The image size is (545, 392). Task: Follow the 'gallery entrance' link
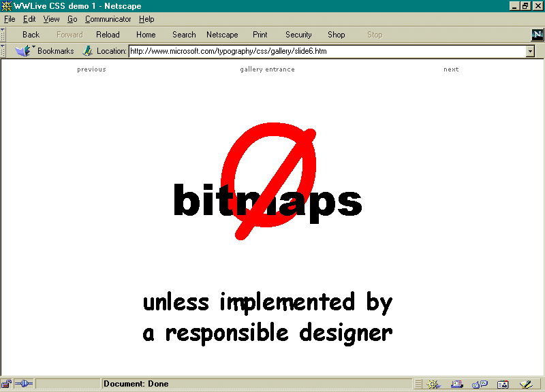pos(267,69)
